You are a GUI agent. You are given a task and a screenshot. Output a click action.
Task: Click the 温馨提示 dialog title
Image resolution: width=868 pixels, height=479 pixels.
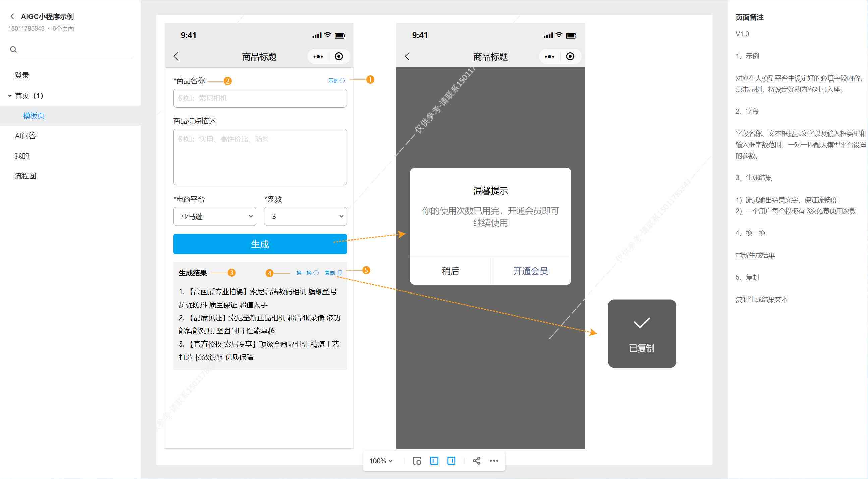490,191
